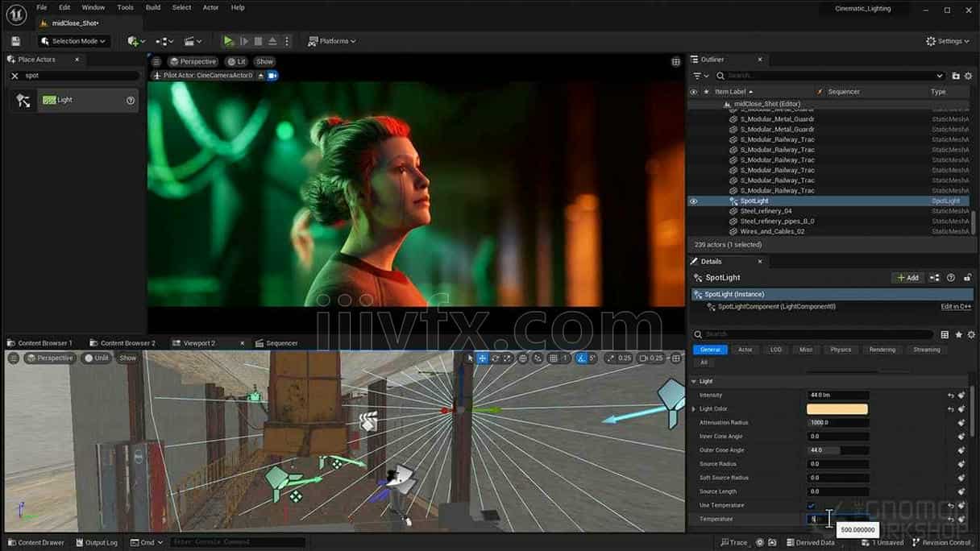Image resolution: width=980 pixels, height=551 pixels.
Task: Switch to the Sequencer tab
Action: pos(276,343)
